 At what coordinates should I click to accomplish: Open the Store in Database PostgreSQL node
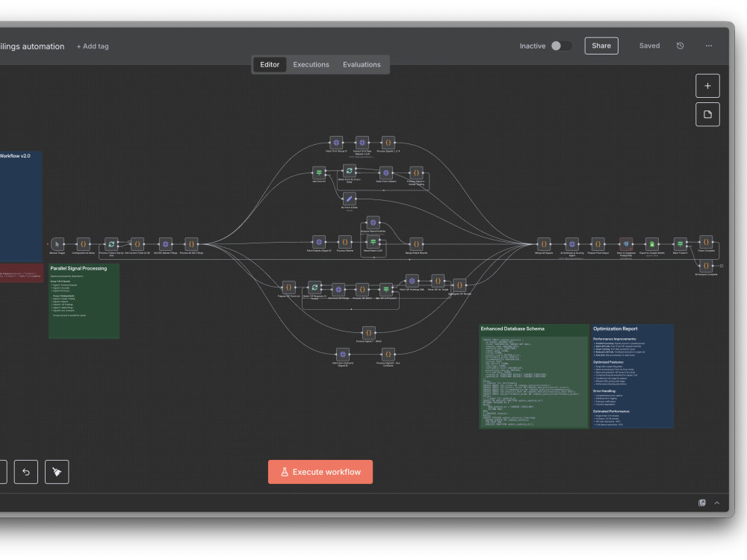626,244
